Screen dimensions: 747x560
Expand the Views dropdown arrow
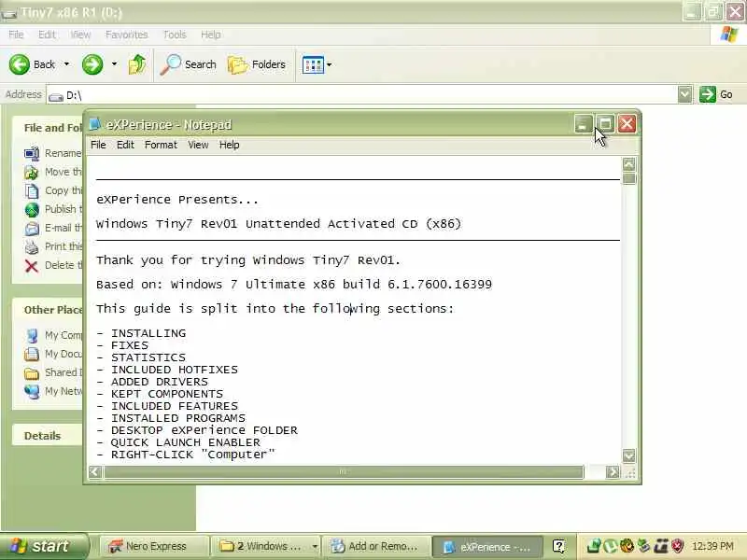[x=330, y=64]
